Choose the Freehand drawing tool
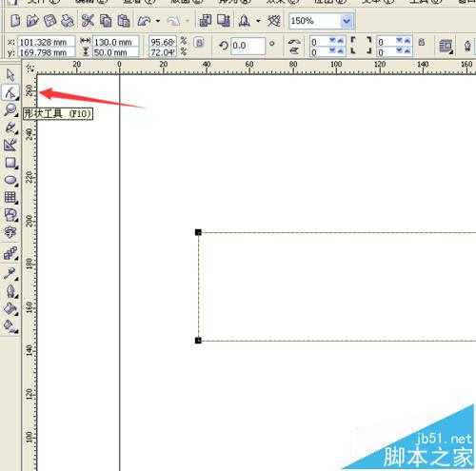 11,128
